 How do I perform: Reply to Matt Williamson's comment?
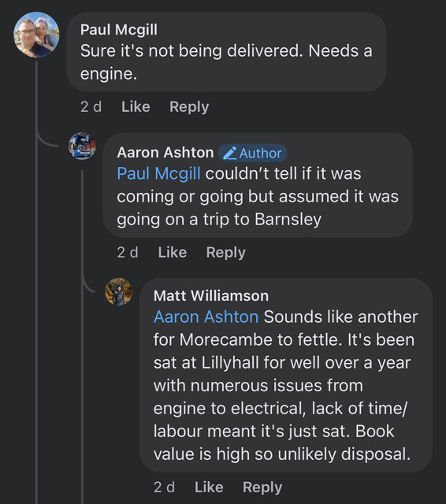click(262, 487)
